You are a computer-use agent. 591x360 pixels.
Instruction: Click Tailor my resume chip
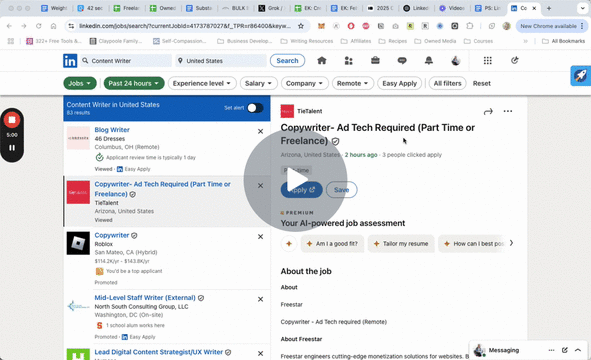401,244
